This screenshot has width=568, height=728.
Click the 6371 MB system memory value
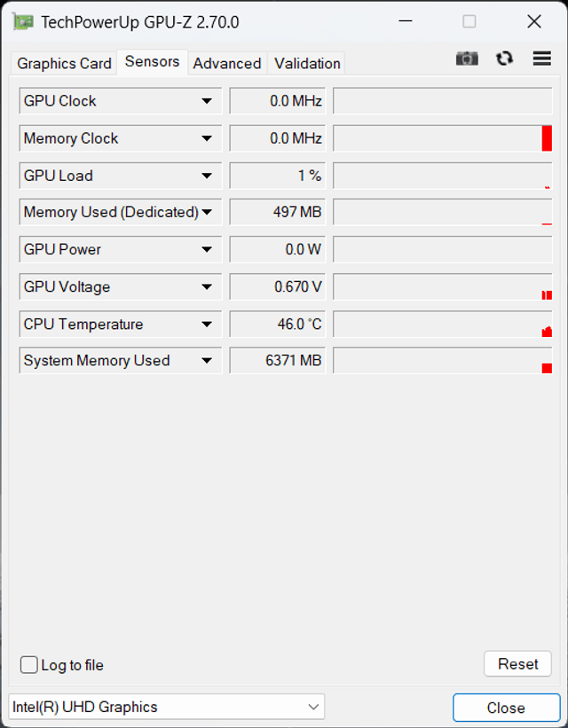(x=278, y=360)
